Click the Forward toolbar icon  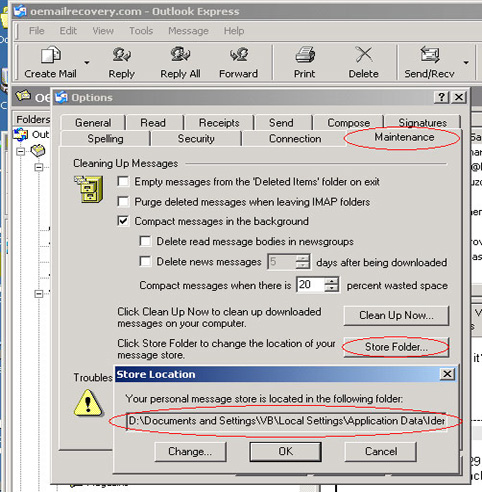pyautogui.click(x=239, y=55)
